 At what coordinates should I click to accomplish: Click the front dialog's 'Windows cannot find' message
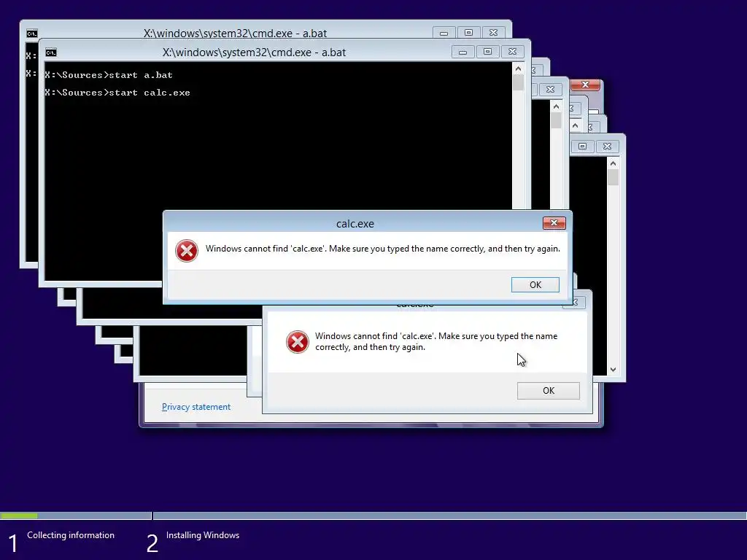382,249
